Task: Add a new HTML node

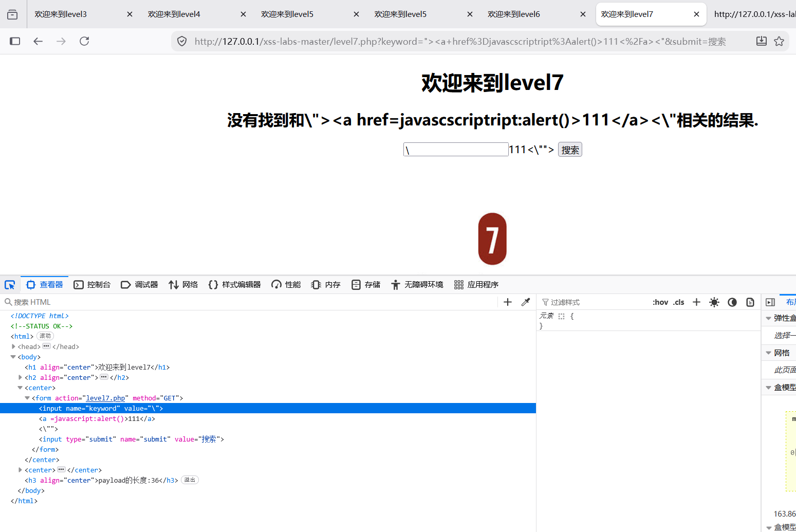Action: tap(508, 302)
